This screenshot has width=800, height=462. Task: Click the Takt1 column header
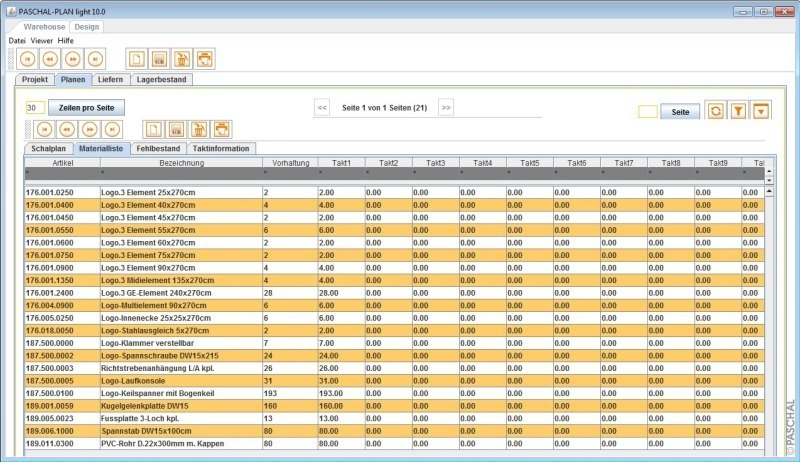click(x=341, y=163)
